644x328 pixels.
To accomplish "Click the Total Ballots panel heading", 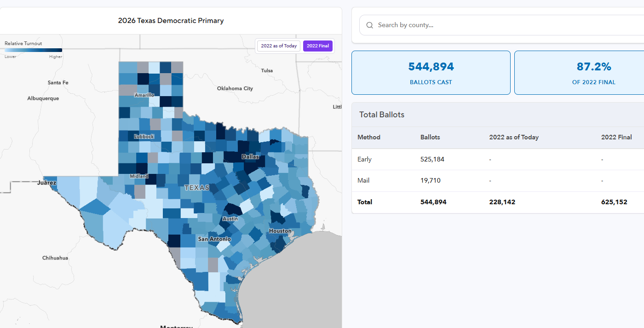I will [382, 115].
